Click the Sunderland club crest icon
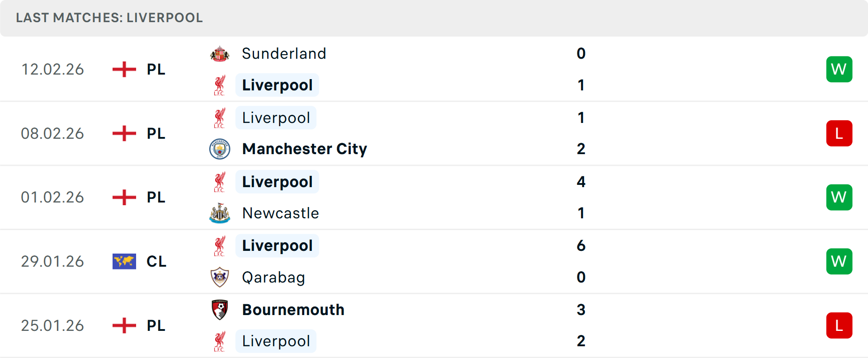Screen dimensions: 868x358 pyautogui.click(x=220, y=53)
